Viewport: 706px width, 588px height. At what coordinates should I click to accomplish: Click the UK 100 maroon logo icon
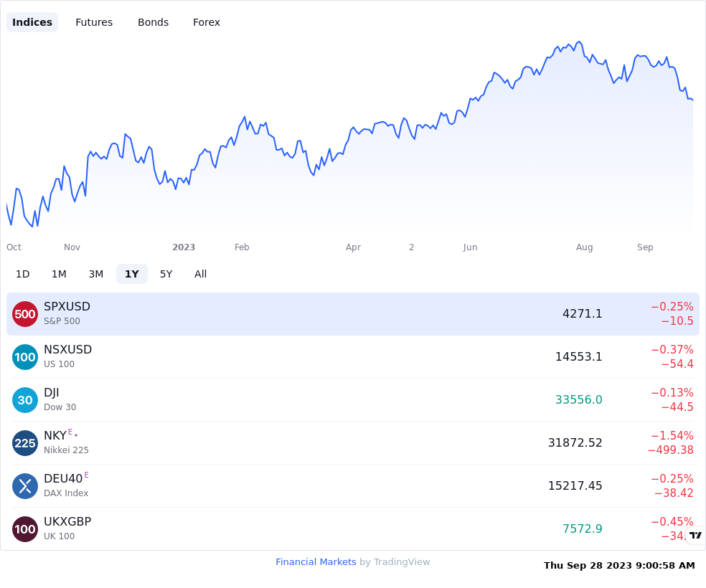click(x=25, y=529)
